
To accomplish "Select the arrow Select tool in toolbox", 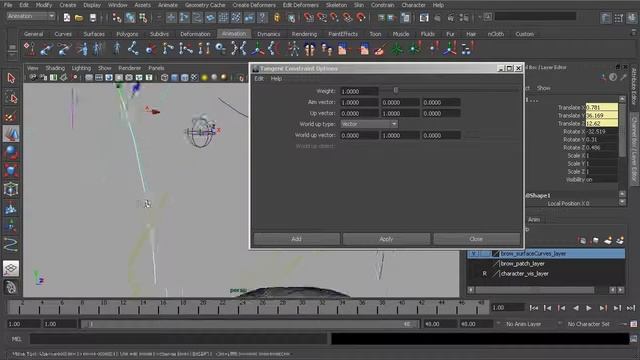I will [11, 78].
